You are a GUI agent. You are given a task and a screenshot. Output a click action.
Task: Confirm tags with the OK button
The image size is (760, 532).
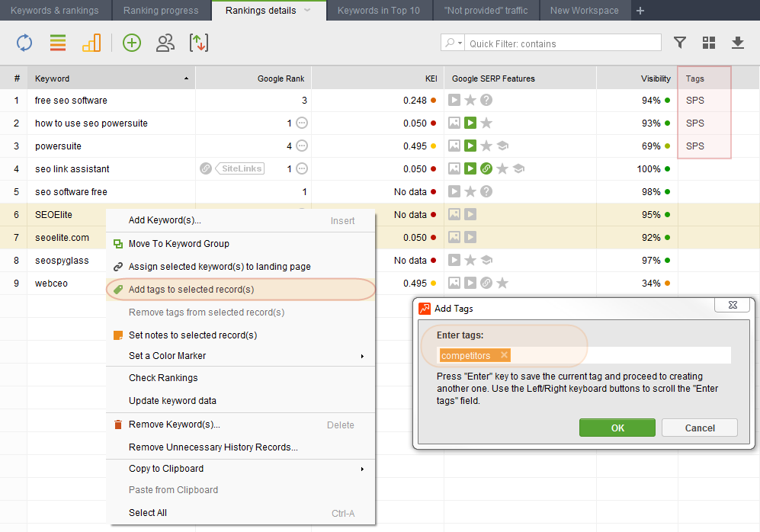[x=617, y=428]
